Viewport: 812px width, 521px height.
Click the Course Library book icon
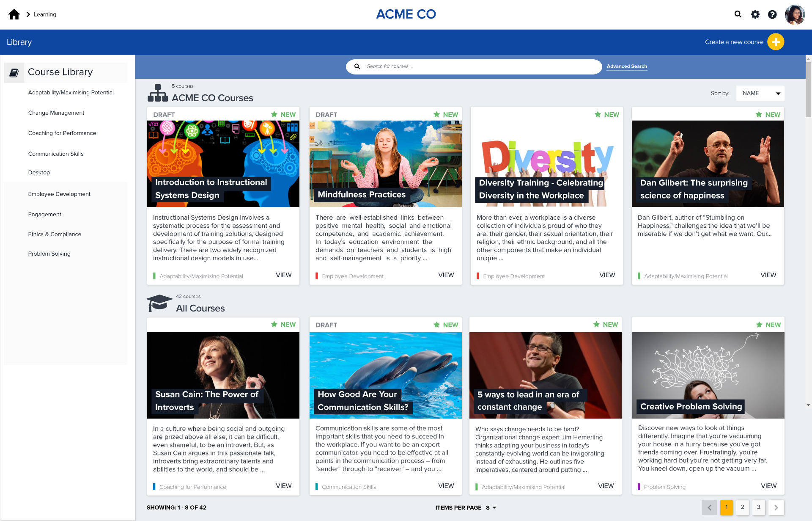(14, 73)
